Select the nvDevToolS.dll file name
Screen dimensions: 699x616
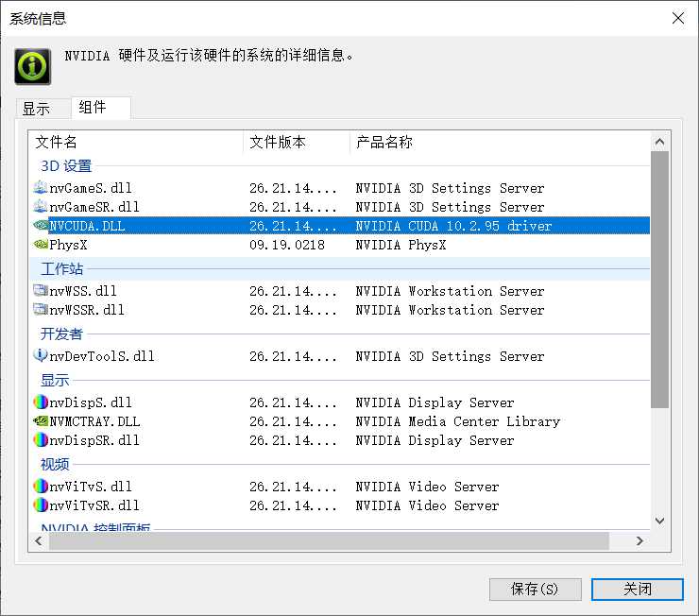click(102, 356)
